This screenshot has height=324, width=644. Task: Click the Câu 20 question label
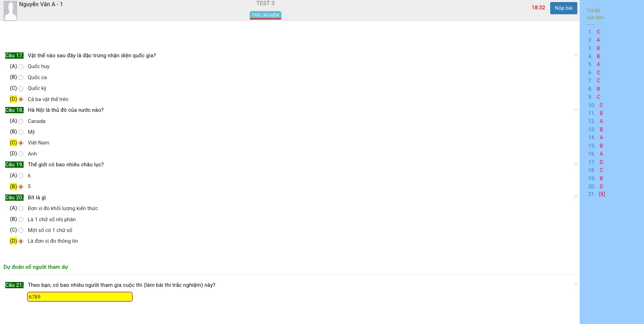(x=14, y=198)
